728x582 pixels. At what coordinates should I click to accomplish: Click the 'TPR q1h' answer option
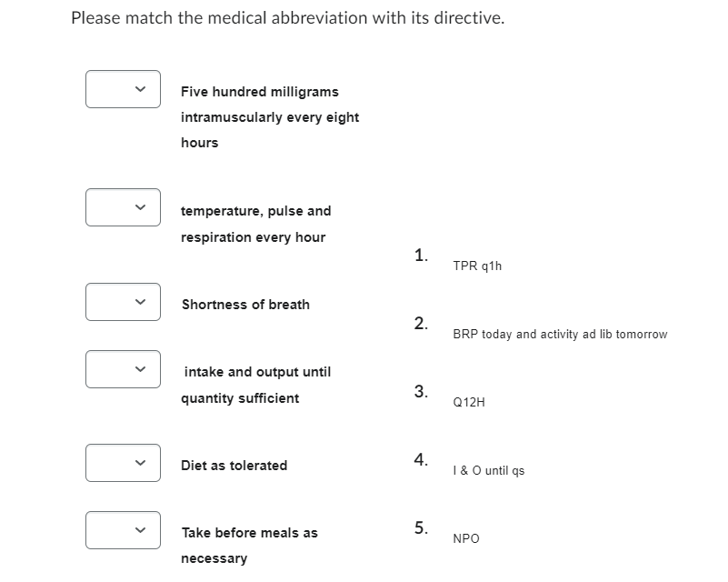tap(477, 266)
